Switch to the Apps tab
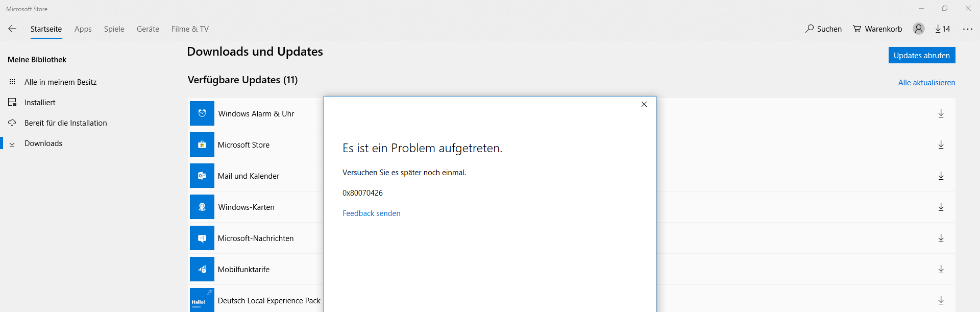This screenshot has height=312, width=980. [83, 29]
